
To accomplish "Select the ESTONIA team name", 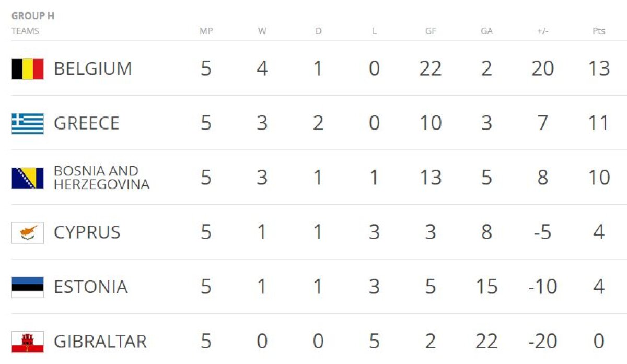I will [x=90, y=287].
